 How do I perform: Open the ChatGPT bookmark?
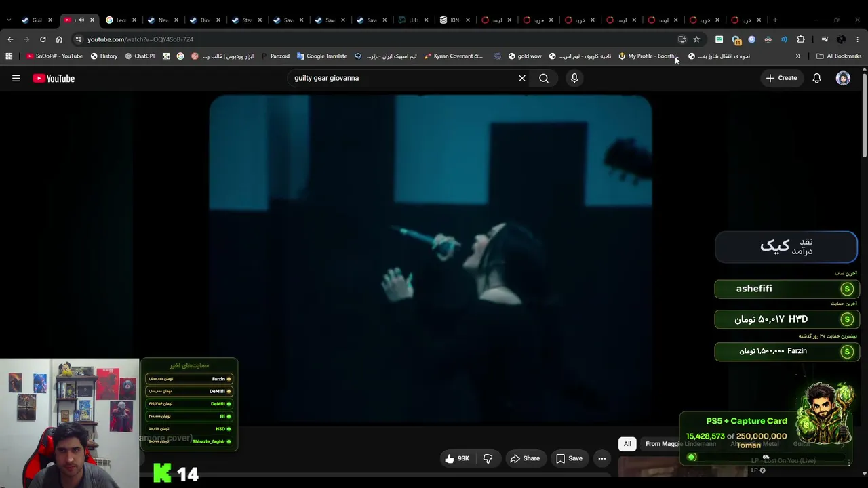(140, 56)
